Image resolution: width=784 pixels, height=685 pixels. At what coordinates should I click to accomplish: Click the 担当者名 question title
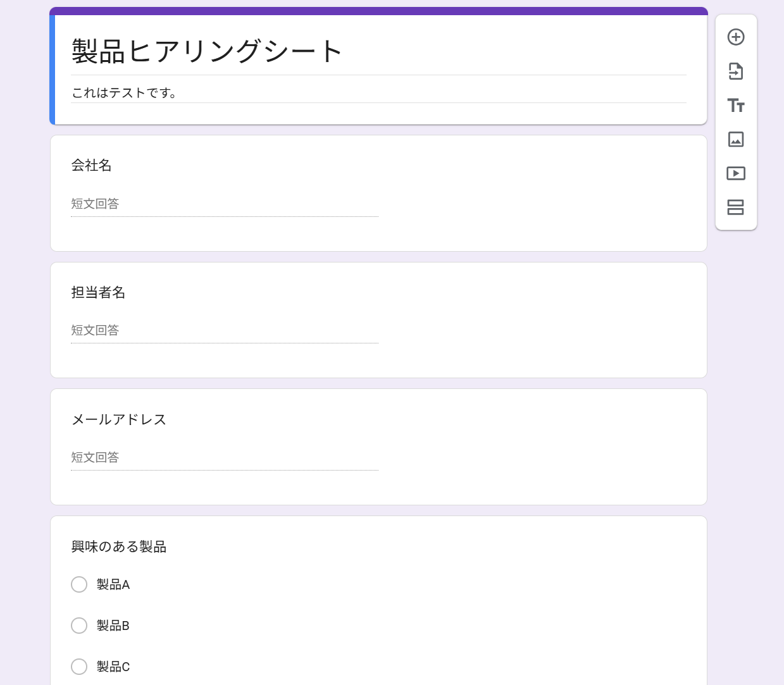click(x=99, y=293)
